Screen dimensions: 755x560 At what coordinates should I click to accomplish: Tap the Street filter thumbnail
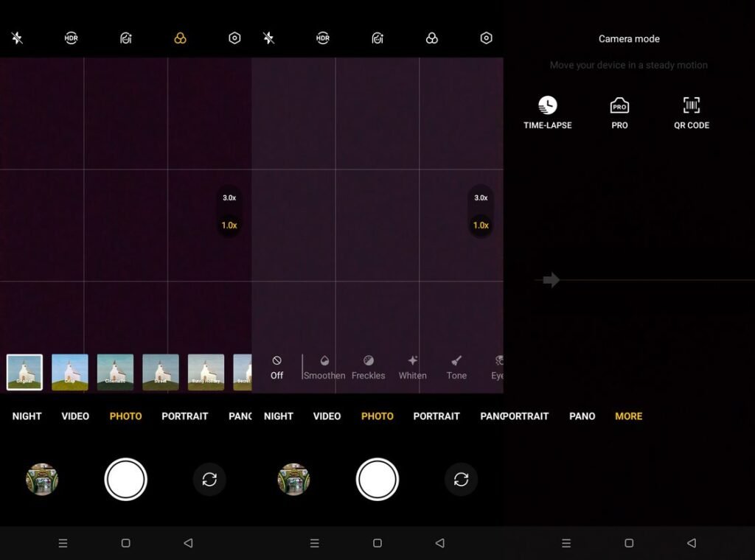pyautogui.click(x=161, y=372)
